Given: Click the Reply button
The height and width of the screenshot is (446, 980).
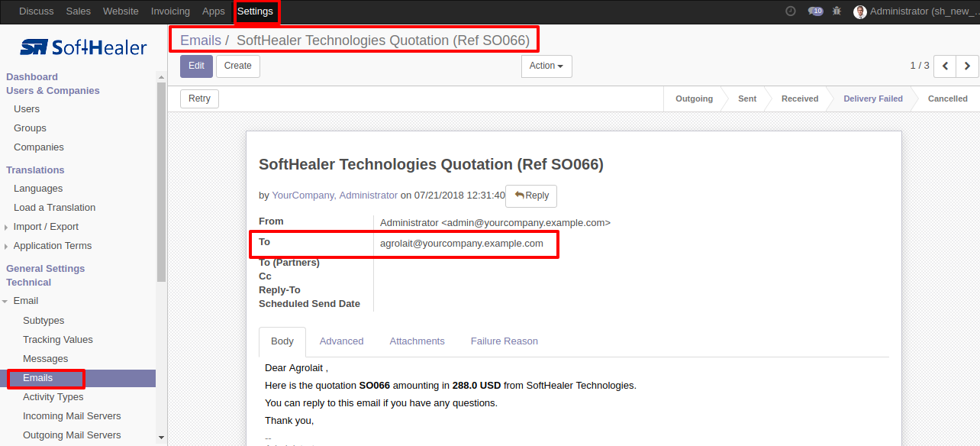Looking at the screenshot, I should tap(531, 196).
